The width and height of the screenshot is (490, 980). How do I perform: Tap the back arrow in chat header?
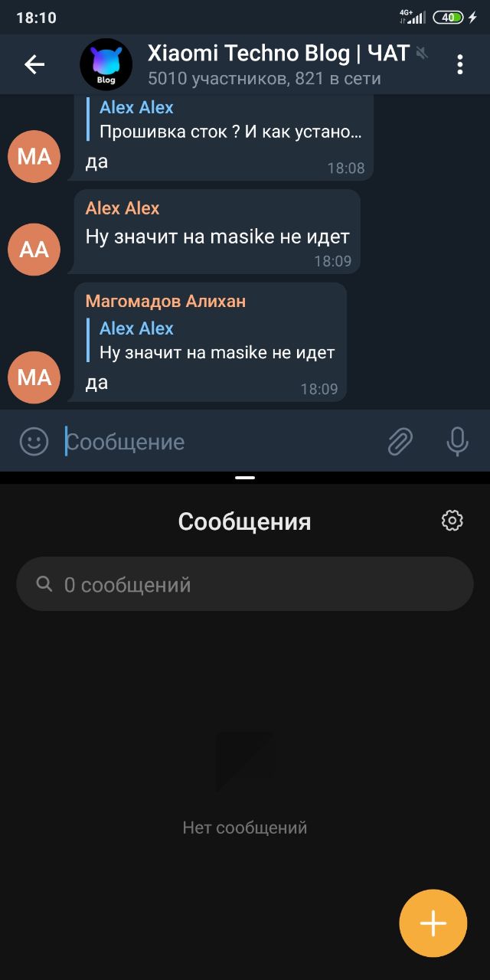[34, 64]
